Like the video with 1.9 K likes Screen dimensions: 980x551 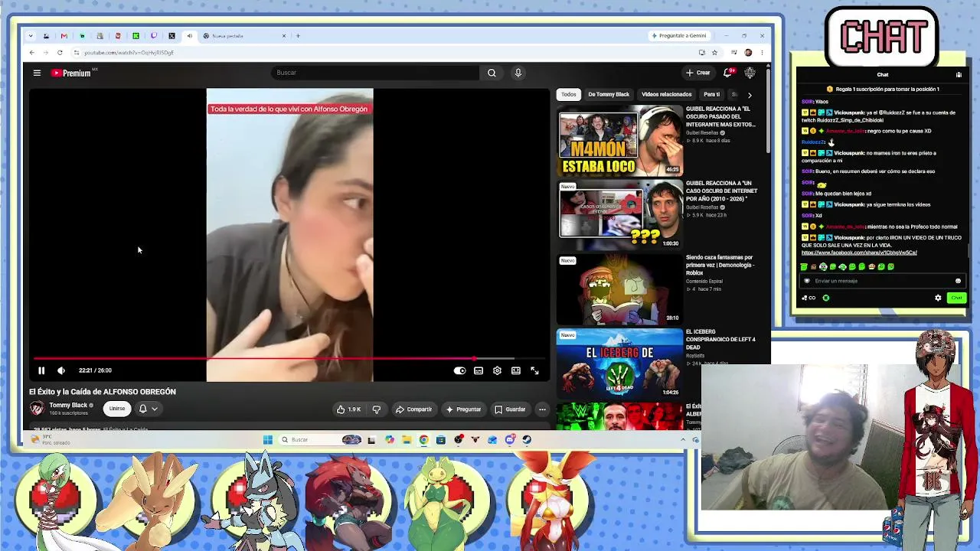click(348, 409)
